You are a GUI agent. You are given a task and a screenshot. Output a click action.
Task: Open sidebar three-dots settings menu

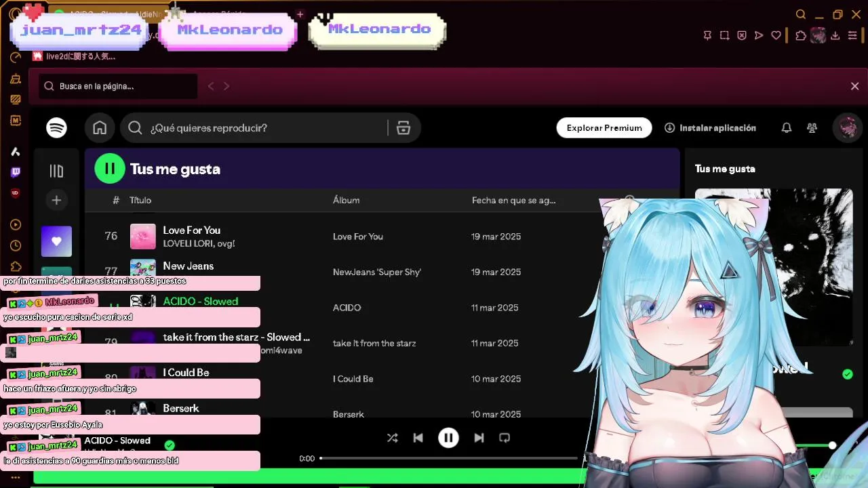(x=16, y=477)
